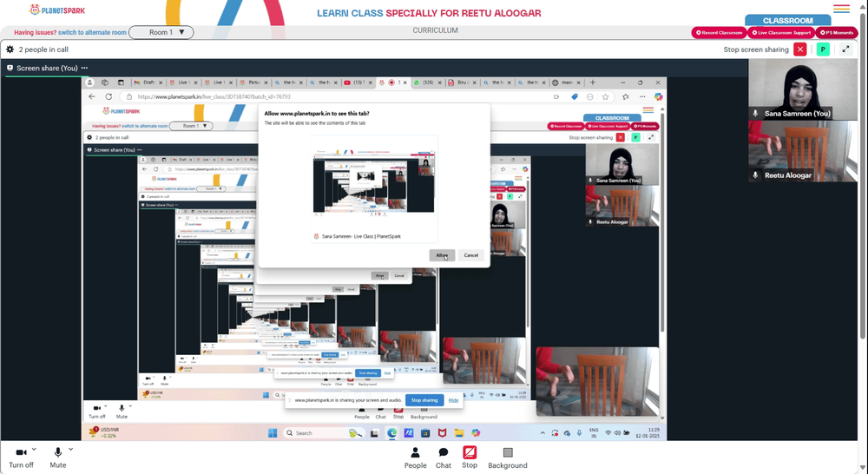Image resolution: width=868 pixels, height=474 pixels.
Task: Open the hamburger menu at top right
Action: tap(841, 9)
